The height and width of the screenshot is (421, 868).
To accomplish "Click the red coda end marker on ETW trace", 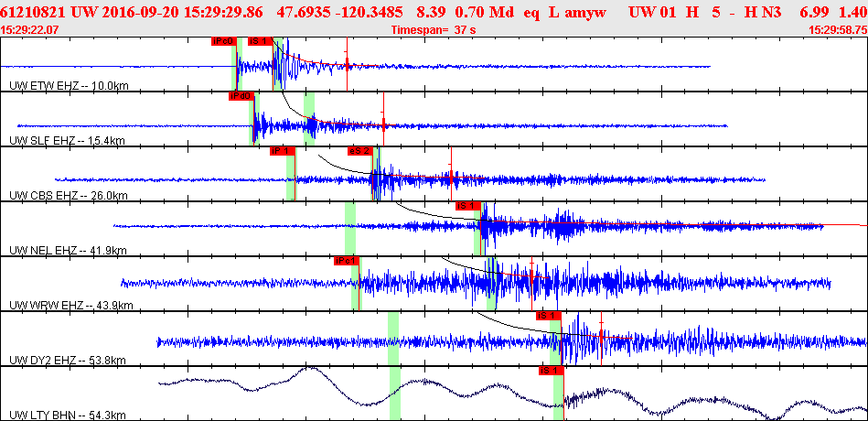I will click(x=347, y=64).
